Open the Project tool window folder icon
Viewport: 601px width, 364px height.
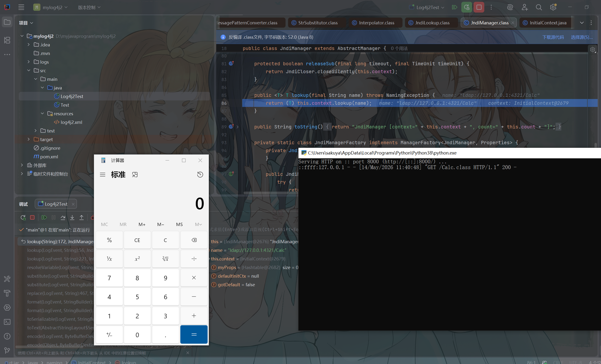point(7,22)
